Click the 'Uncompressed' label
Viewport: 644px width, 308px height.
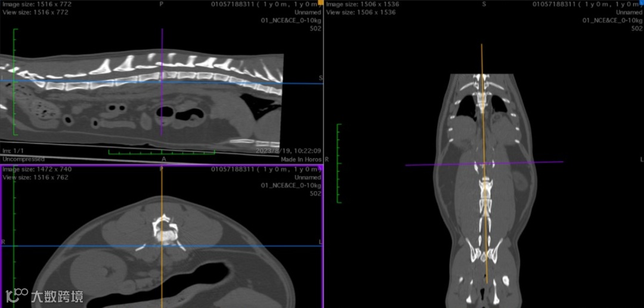point(23,159)
